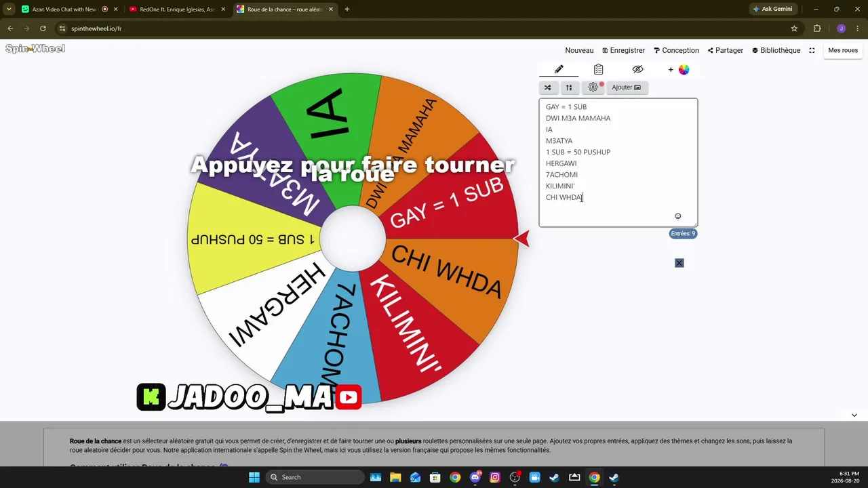Toggle fullscreen mode icon
This screenshot has height=488, width=868.
(812, 50)
